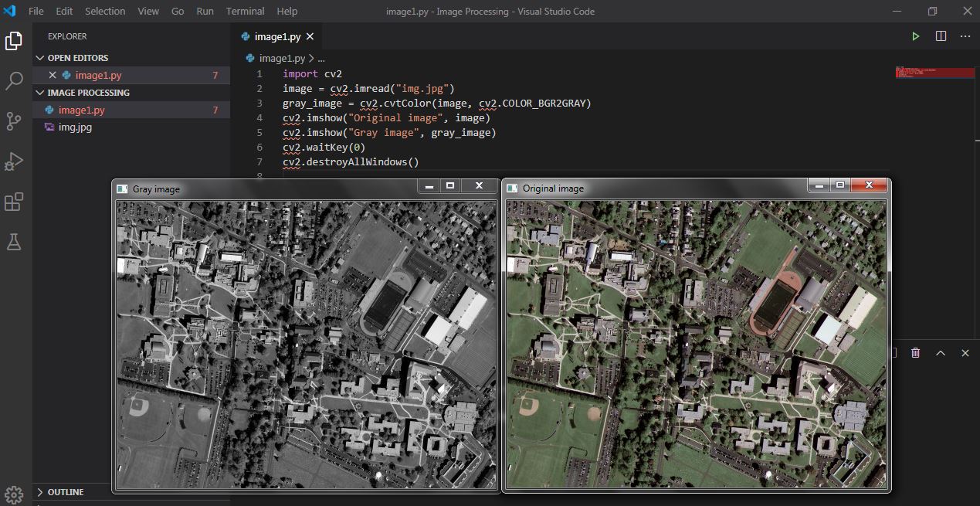Maximize the panel with the chevron button
The image size is (980, 506).
click(940, 352)
